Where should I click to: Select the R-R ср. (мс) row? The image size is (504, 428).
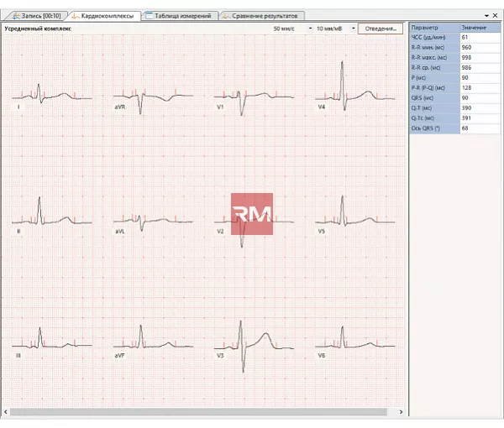pyautogui.click(x=454, y=68)
